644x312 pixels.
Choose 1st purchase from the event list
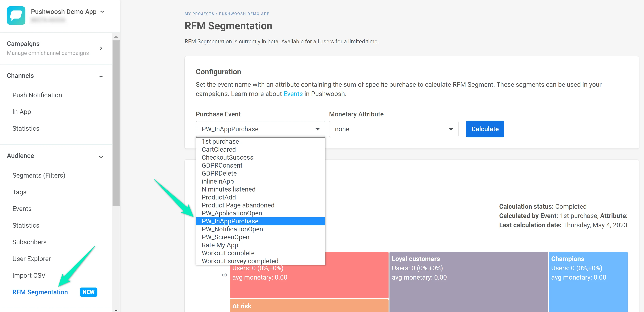click(220, 141)
